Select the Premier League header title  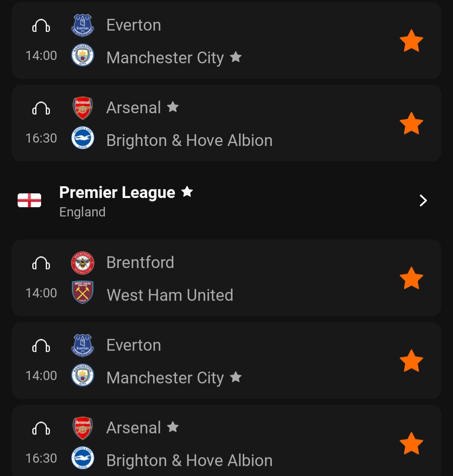pyautogui.click(x=117, y=192)
